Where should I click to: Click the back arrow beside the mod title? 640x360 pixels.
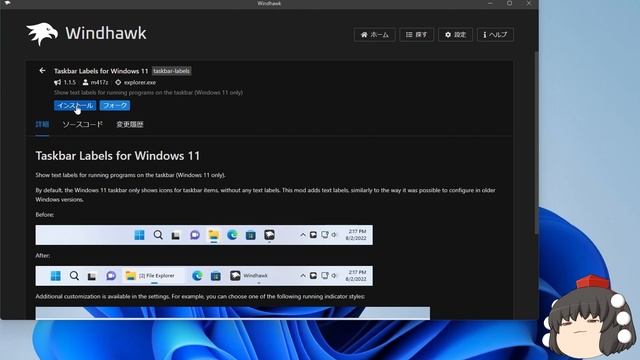(42, 71)
